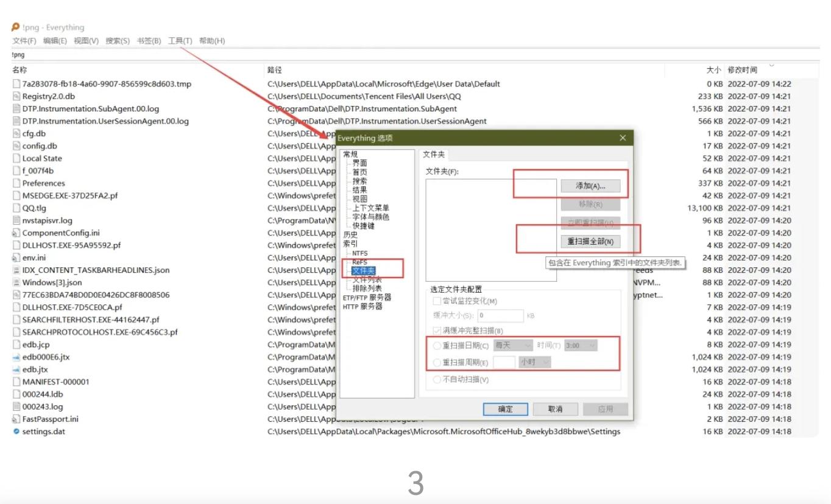
Task: Click 取消 to cancel the options dialog
Action: (x=555, y=409)
